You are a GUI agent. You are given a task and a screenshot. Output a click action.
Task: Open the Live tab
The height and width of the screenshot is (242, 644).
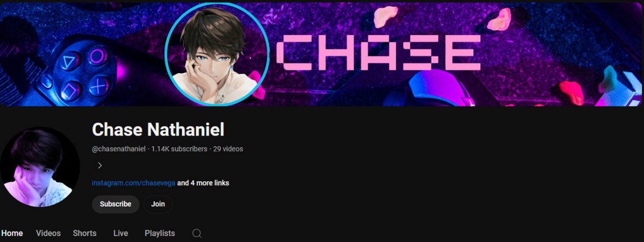121,233
